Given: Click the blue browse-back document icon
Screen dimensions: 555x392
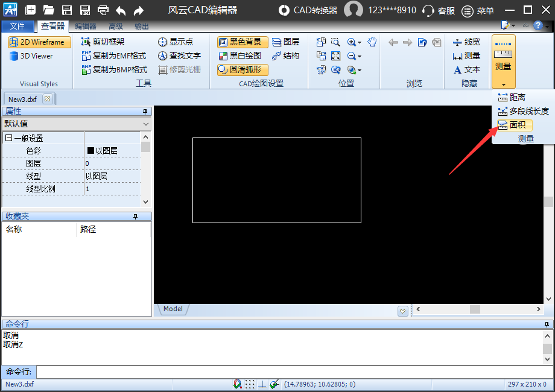Looking at the screenshot, I should [x=422, y=42].
